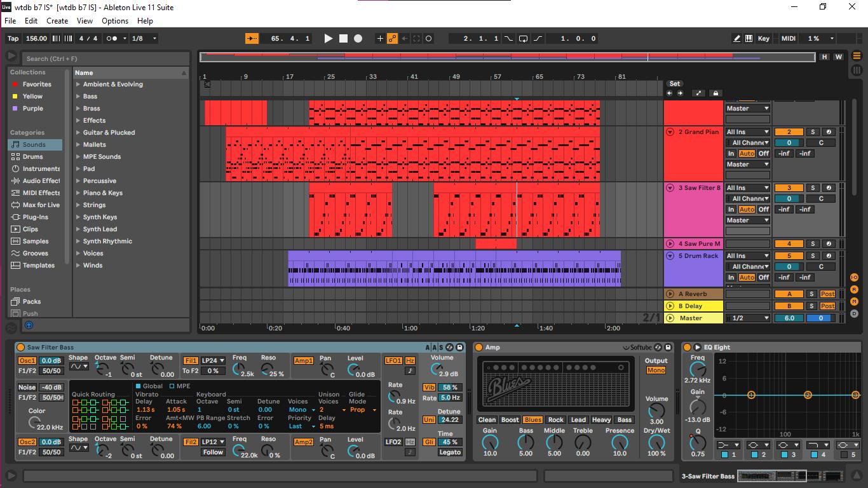The width and height of the screenshot is (868, 488).
Task: Toggle the arrangement Loop switch
Action: pos(523,39)
